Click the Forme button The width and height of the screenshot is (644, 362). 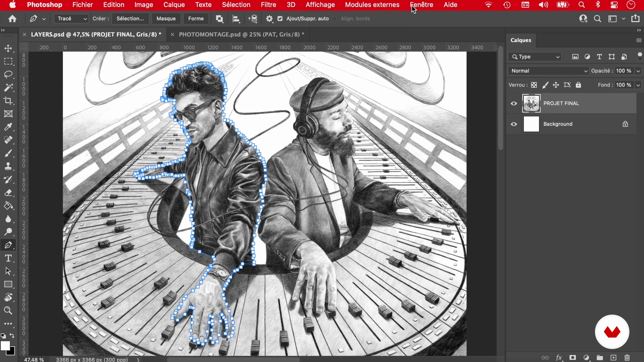pyautogui.click(x=196, y=19)
